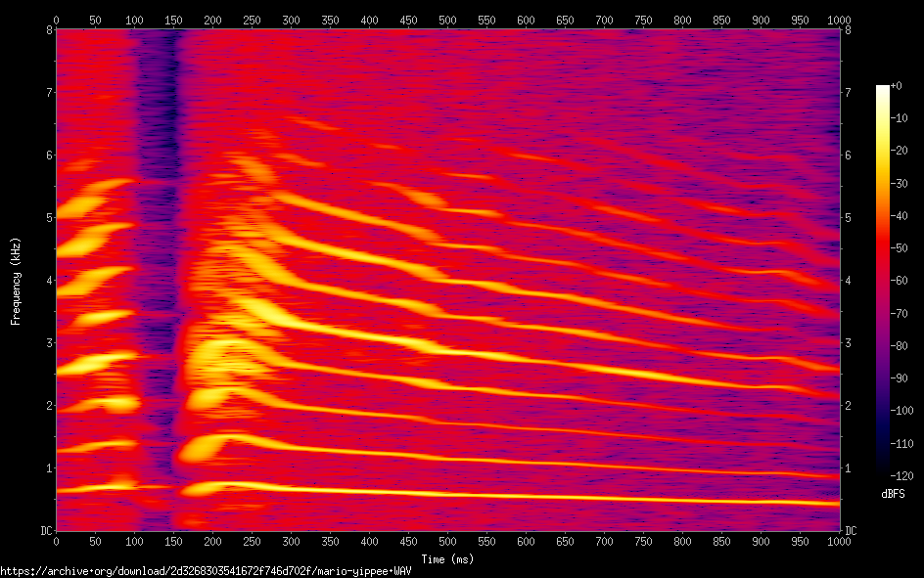This screenshot has width=924, height=578.
Task: Click the 1000 ms marker on the bottom axis
Action: pyautogui.click(x=838, y=541)
